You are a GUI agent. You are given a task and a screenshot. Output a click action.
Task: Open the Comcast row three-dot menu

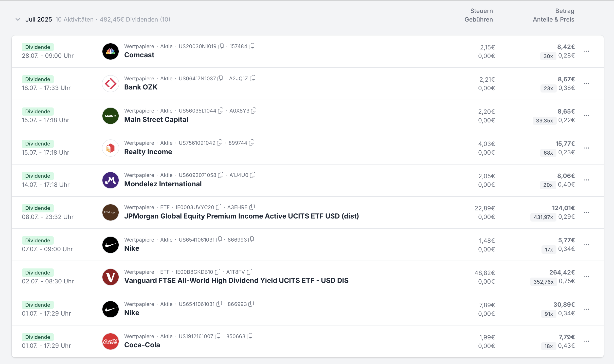point(587,51)
